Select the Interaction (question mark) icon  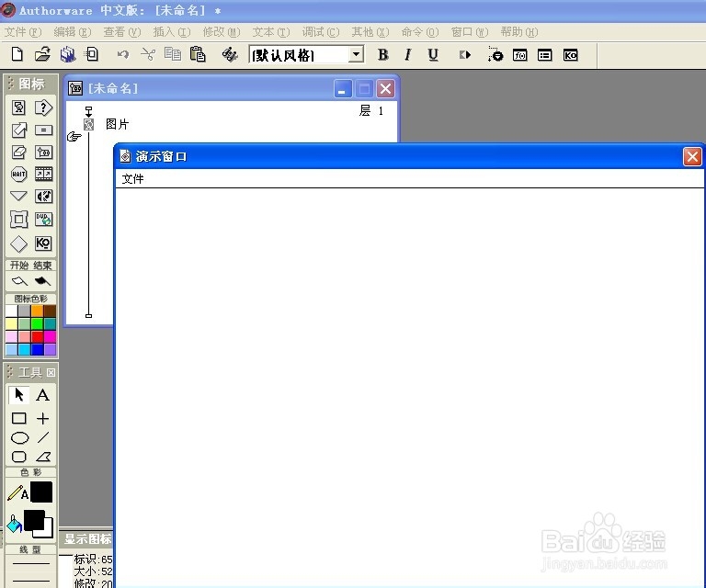[43, 107]
